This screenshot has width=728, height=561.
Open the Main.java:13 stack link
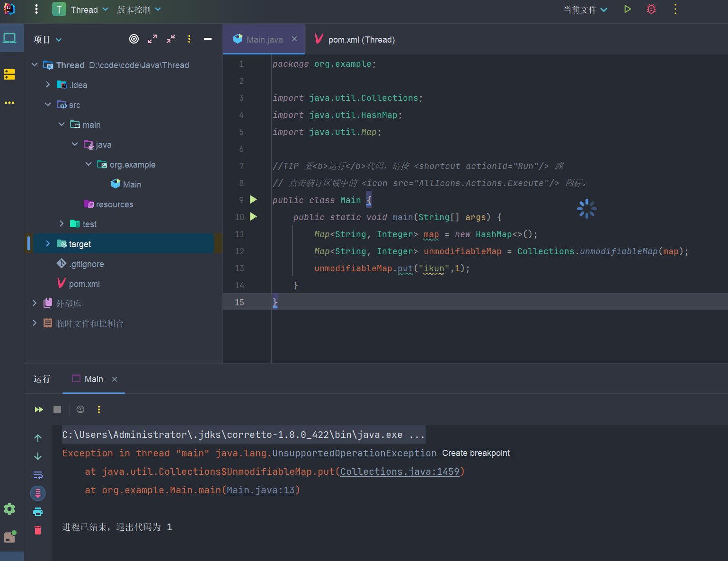[261, 490]
